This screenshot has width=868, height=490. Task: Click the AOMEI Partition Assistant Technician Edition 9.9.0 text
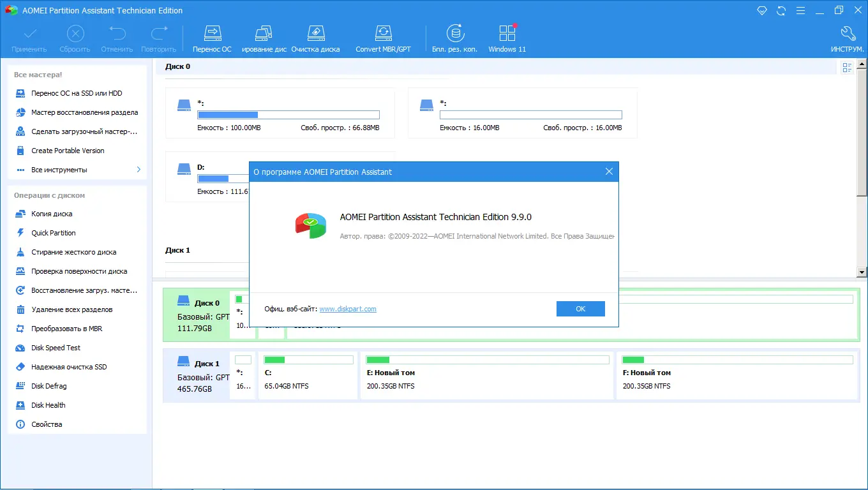436,217
